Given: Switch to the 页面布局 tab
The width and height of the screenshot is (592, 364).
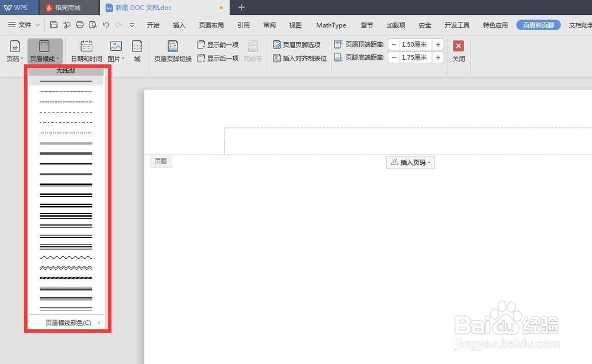Looking at the screenshot, I should [211, 25].
